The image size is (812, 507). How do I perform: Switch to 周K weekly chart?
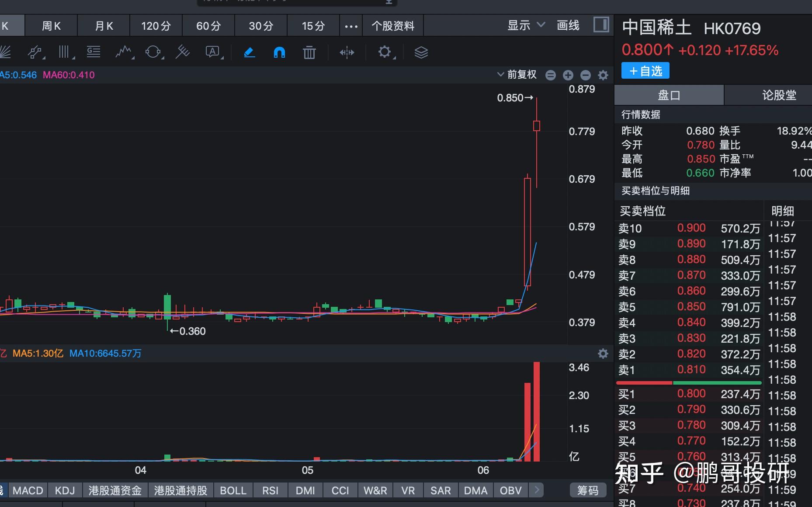tap(51, 26)
